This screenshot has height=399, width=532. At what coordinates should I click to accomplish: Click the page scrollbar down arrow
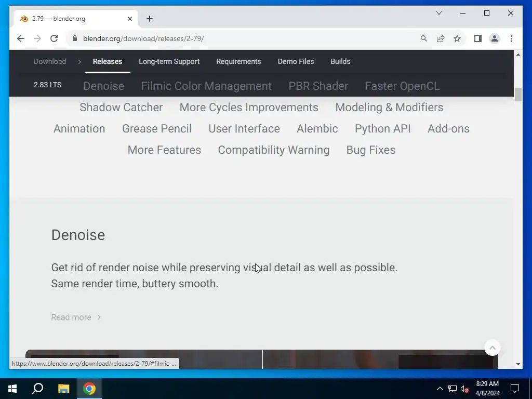coord(518,364)
